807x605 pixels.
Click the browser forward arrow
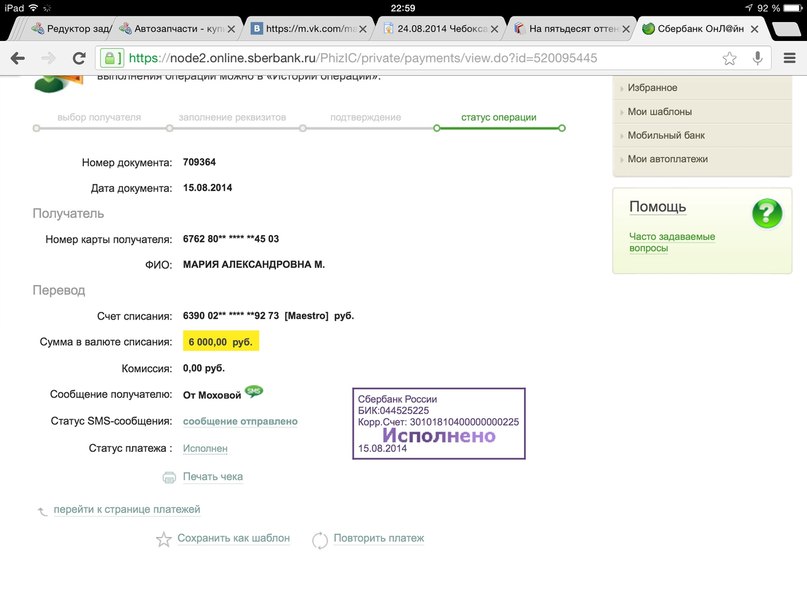[48, 58]
